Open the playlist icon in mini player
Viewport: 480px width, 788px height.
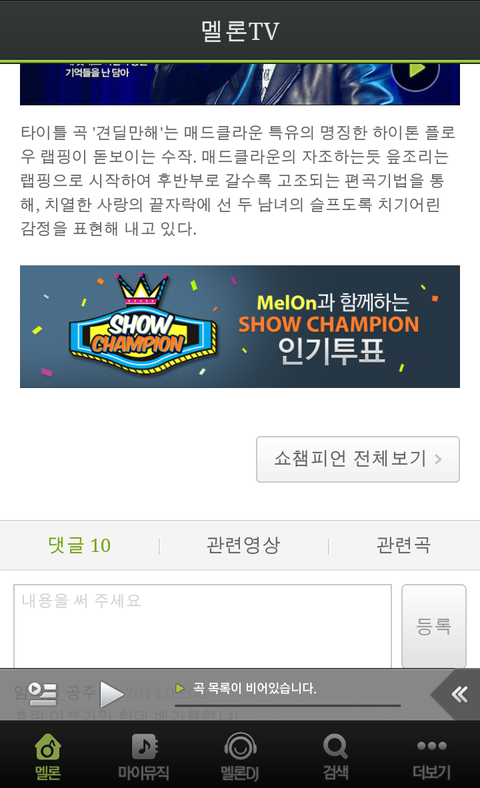42,694
